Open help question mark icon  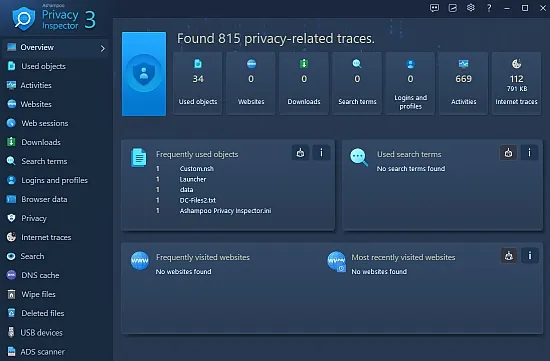[489, 8]
